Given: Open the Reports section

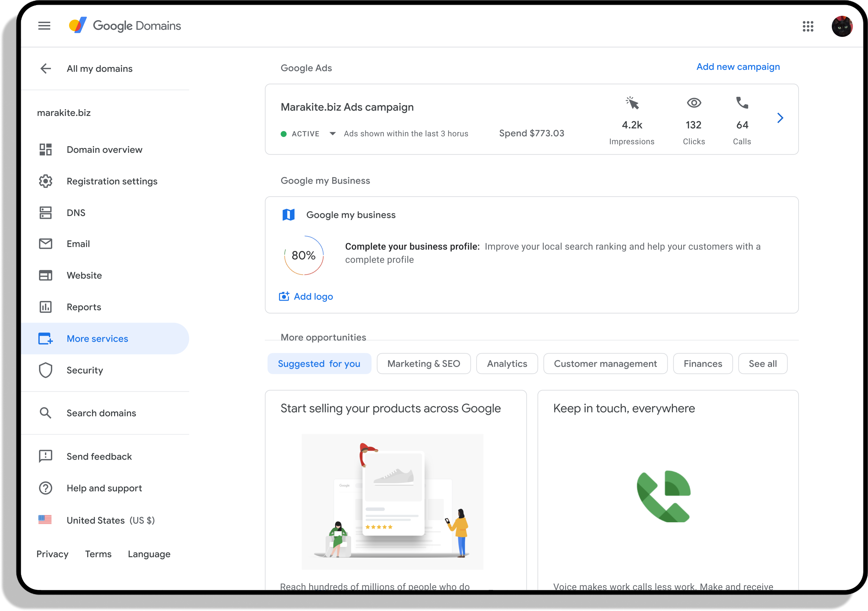Looking at the screenshot, I should point(105,307).
